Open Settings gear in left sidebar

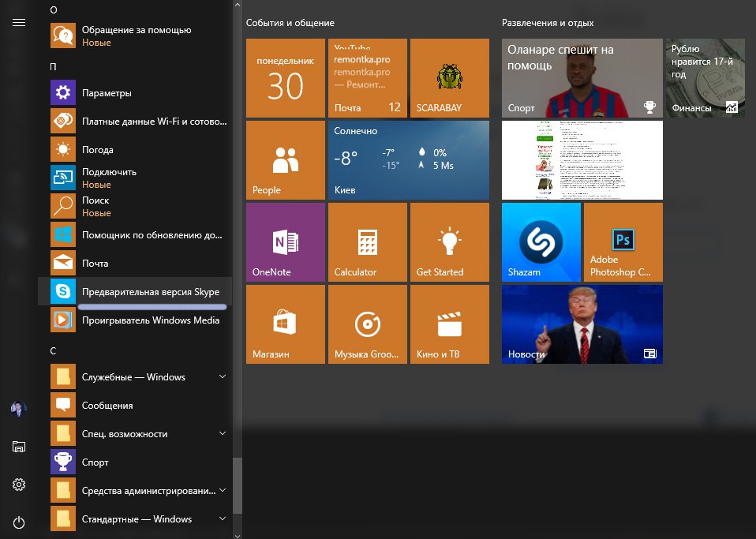[19, 485]
